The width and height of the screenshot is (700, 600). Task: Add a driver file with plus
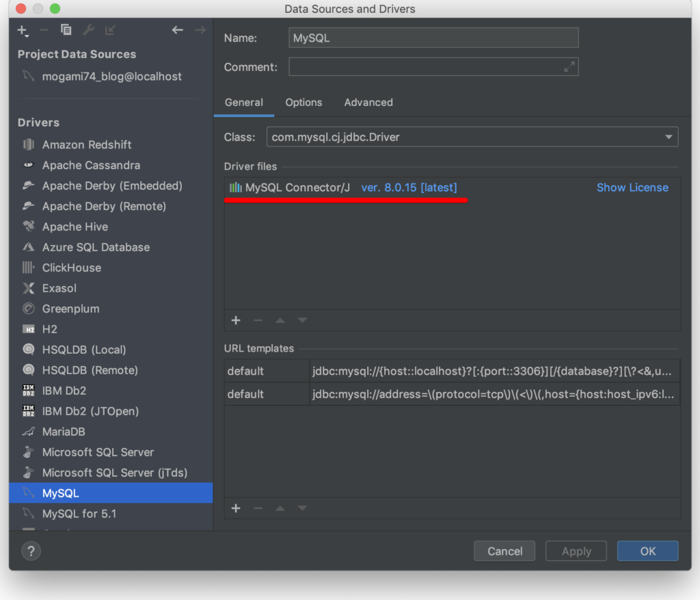pyautogui.click(x=236, y=320)
